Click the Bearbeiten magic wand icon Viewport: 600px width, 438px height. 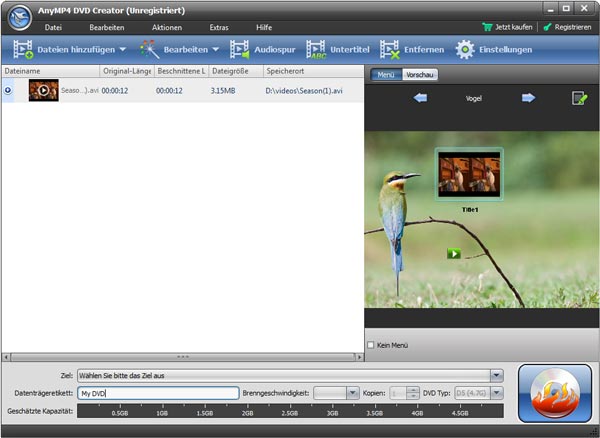pos(149,50)
